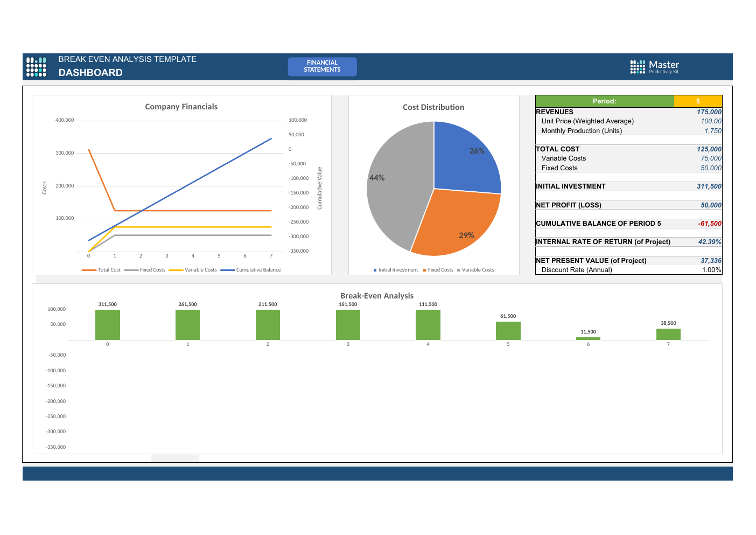Click the Cumulative Balance legend entry
Image resolution: width=756 pixels, height=535 pixels.
click(x=250, y=270)
